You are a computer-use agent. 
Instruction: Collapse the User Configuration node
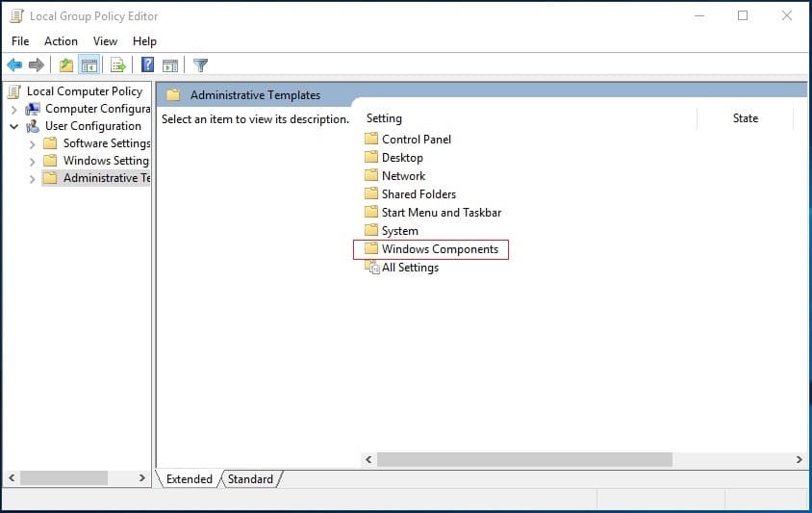(x=14, y=126)
